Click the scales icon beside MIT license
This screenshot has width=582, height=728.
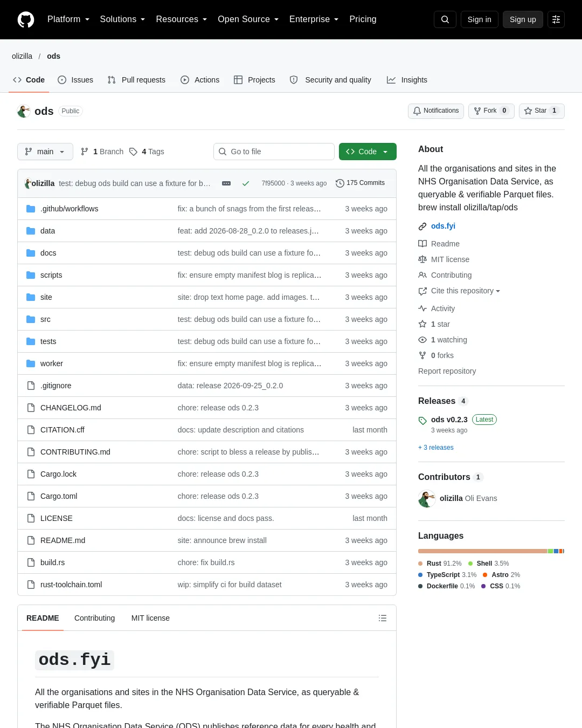(x=422, y=259)
